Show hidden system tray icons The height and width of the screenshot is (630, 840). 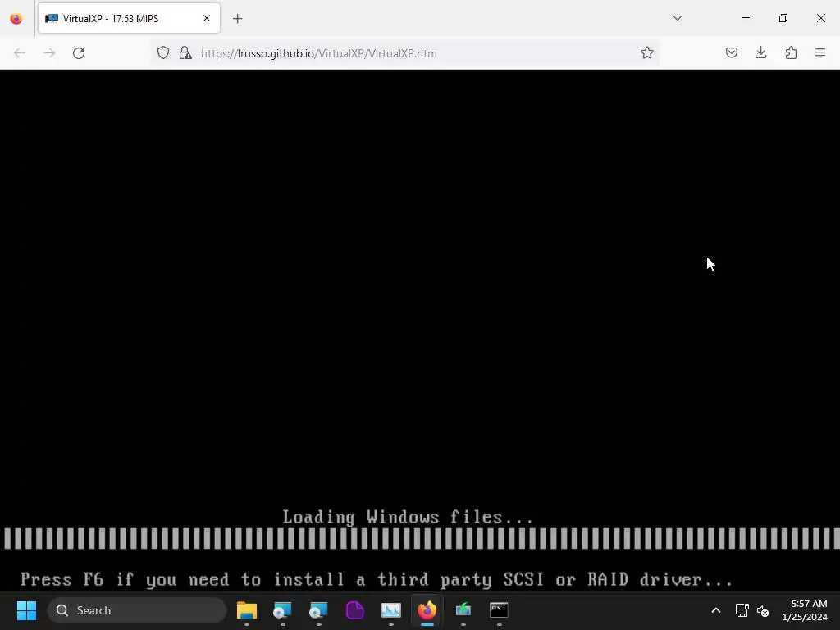(715, 610)
